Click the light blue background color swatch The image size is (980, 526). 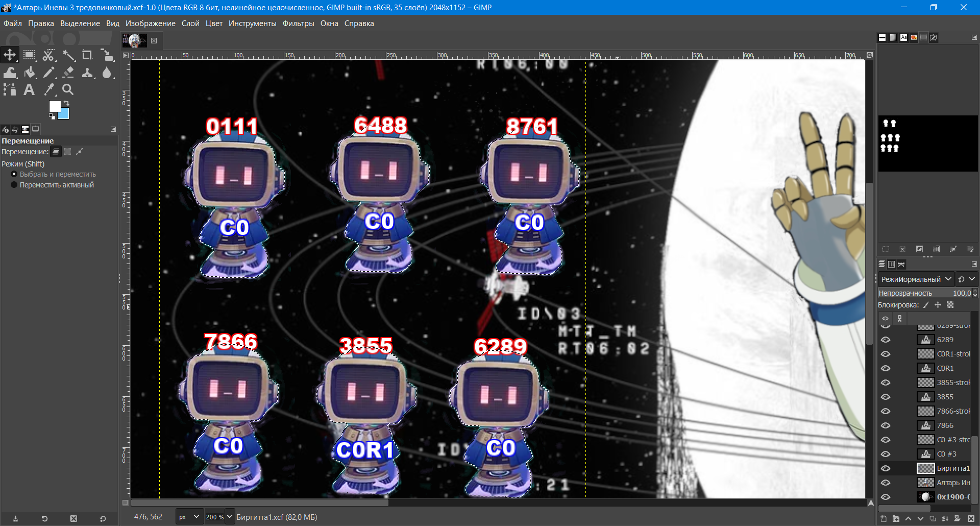pyautogui.click(x=64, y=114)
